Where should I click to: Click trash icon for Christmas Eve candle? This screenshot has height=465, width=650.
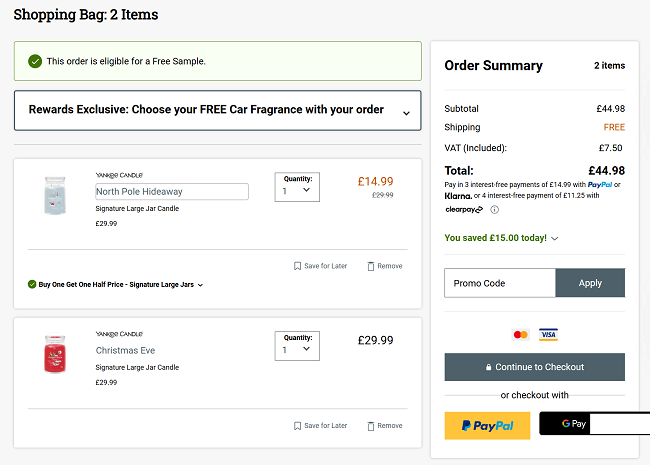tap(372, 426)
